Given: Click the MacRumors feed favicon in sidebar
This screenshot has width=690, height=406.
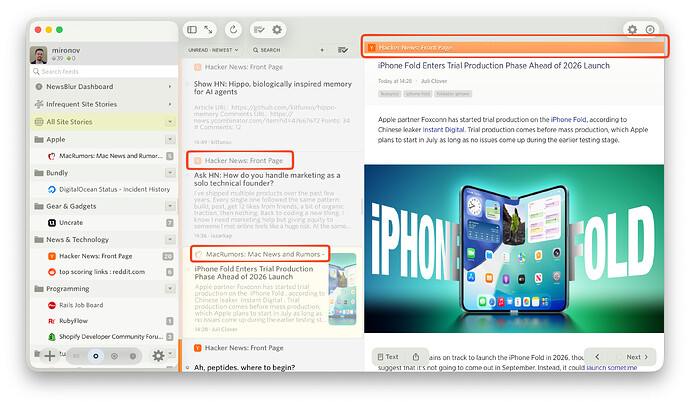Looking at the screenshot, I should (51, 156).
